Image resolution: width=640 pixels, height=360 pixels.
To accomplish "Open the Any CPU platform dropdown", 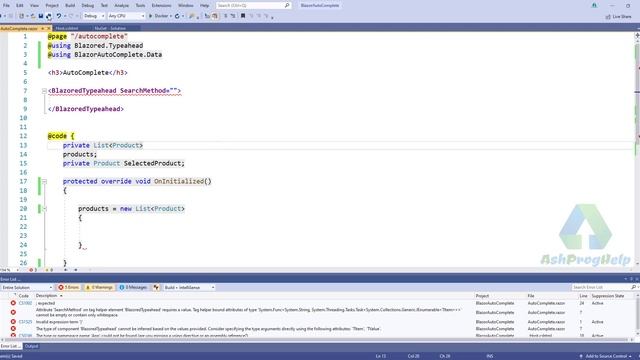I will pyautogui.click(x=126, y=16).
